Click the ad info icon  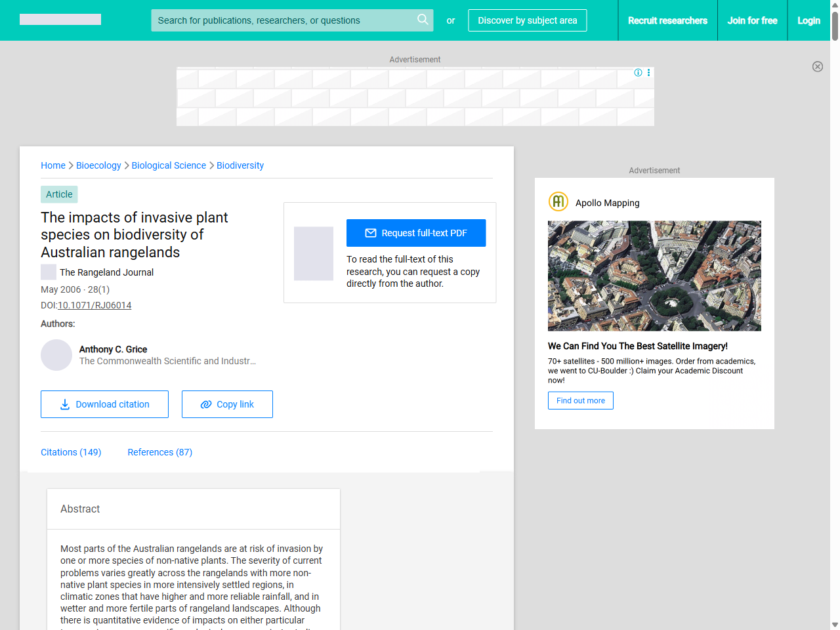pos(638,73)
